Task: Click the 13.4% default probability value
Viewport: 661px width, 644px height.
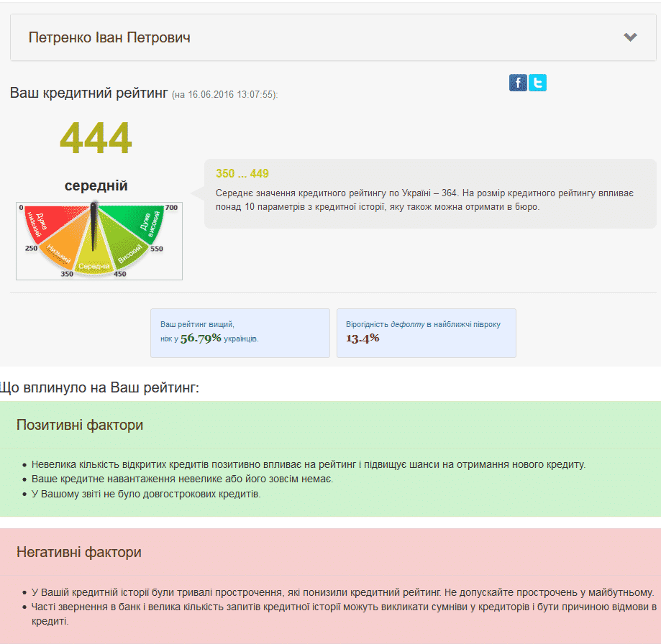Action: point(363,339)
